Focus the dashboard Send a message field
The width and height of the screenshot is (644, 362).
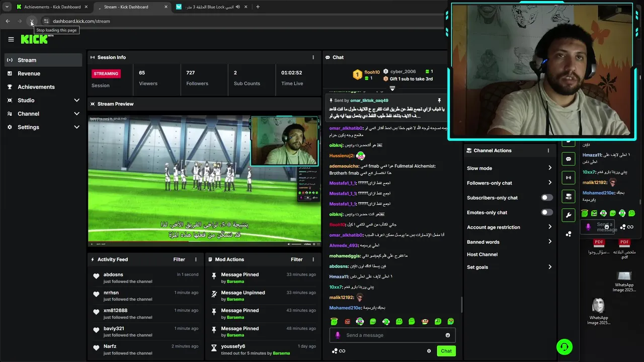[392, 335]
